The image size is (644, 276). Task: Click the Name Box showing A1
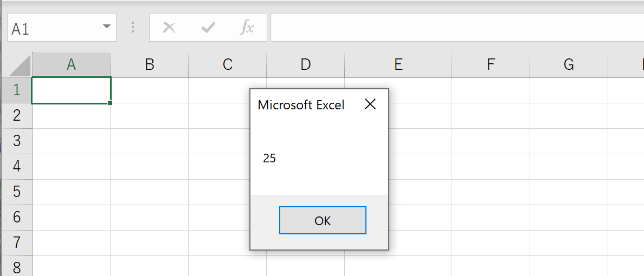(x=62, y=28)
